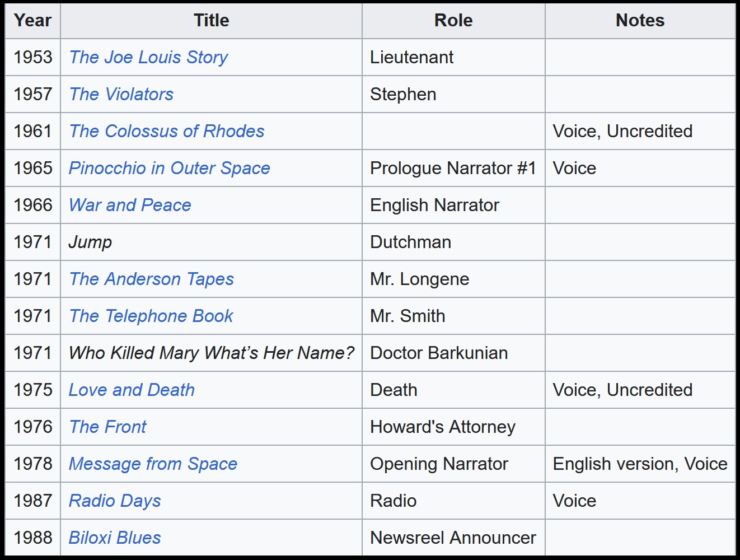Open The Telephone Book link
This screenshot has width=740, height=560.
(151, 316)
